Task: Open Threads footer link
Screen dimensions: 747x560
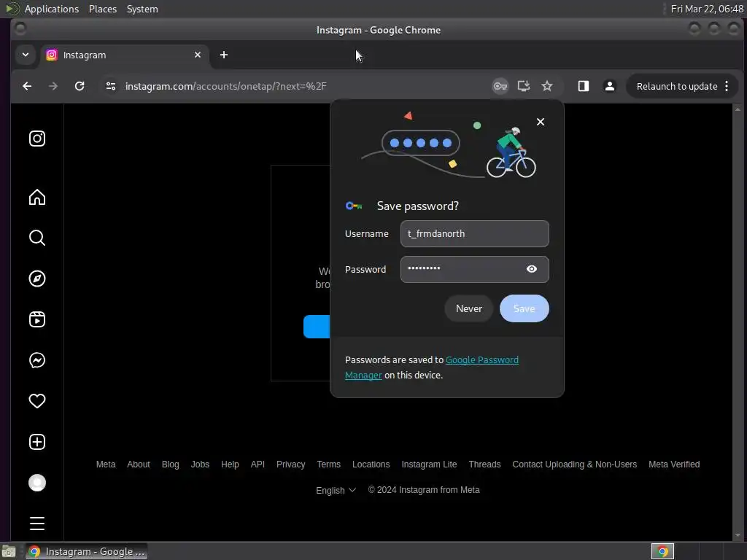Action: click(484, 464)
